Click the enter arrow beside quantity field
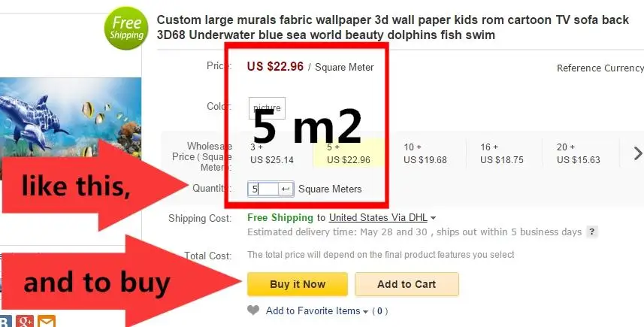This screenshot has height=327, width=644. (286, 189)
